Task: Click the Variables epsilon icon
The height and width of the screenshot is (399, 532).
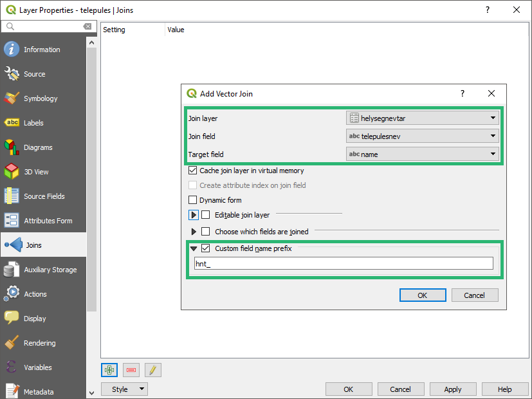Action: click(x=12, y=367)
